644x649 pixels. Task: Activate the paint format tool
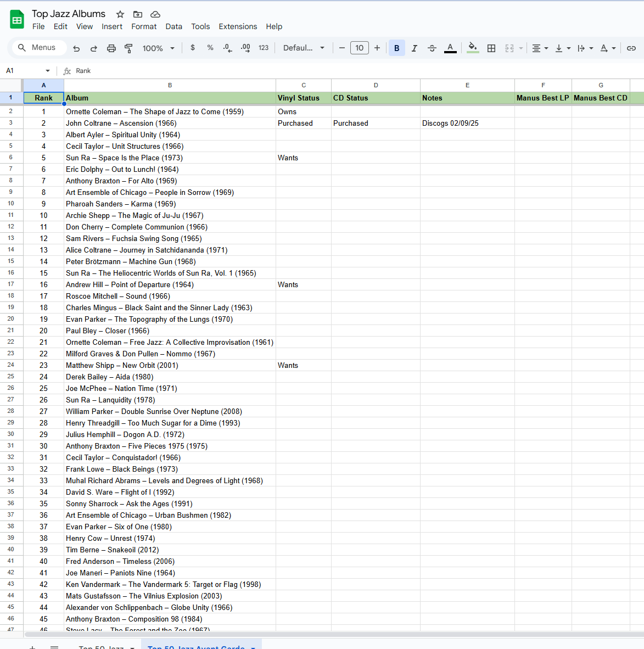[x=128, y=48]
